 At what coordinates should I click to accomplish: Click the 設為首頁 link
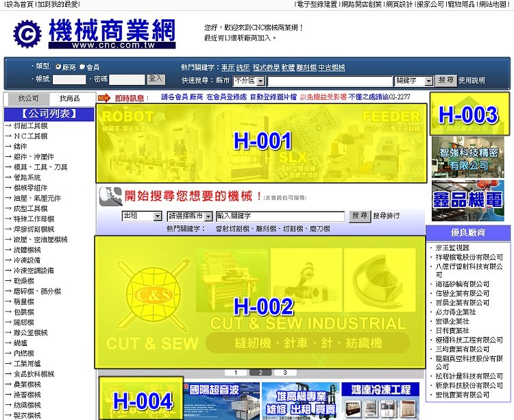[x=20, y=5]
